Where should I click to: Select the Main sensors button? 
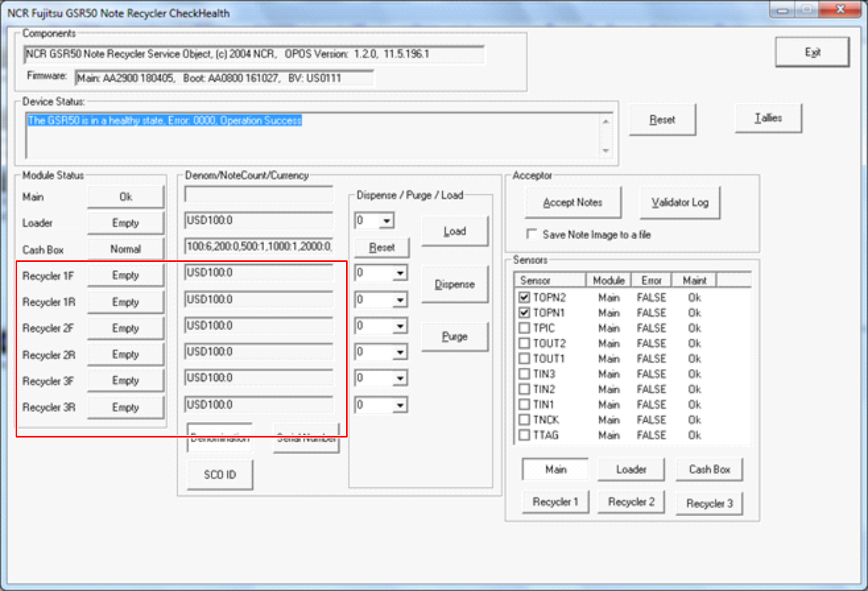pyautogui.click(x=555, y=469)
